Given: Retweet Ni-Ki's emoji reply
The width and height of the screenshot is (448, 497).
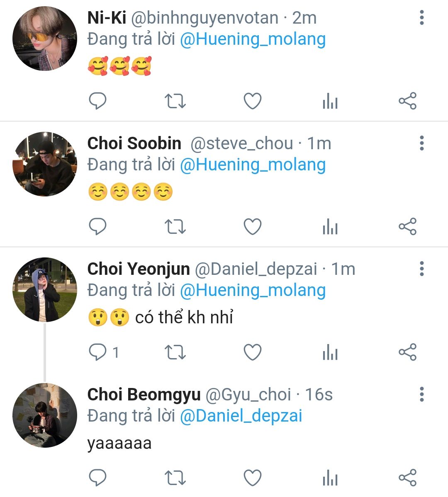Looking at the screenshot, I should [x=175, y=101].
